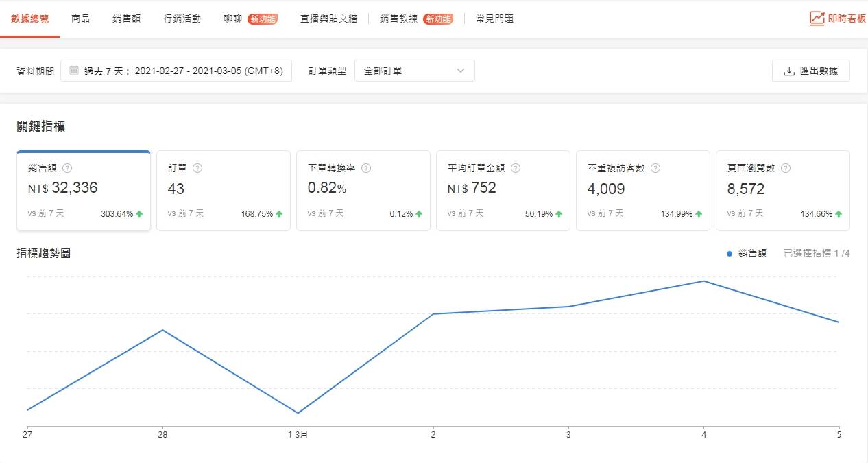This screenshot has width=868, height=463.
Task: Click the 匯出數據 export button
Action: [x=811, y=71]
